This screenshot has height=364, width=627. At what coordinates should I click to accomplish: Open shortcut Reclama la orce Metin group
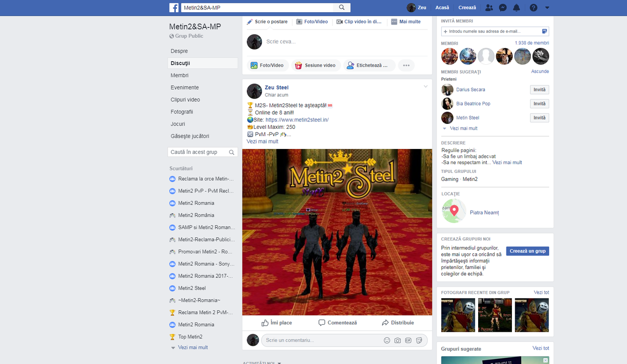202,179
